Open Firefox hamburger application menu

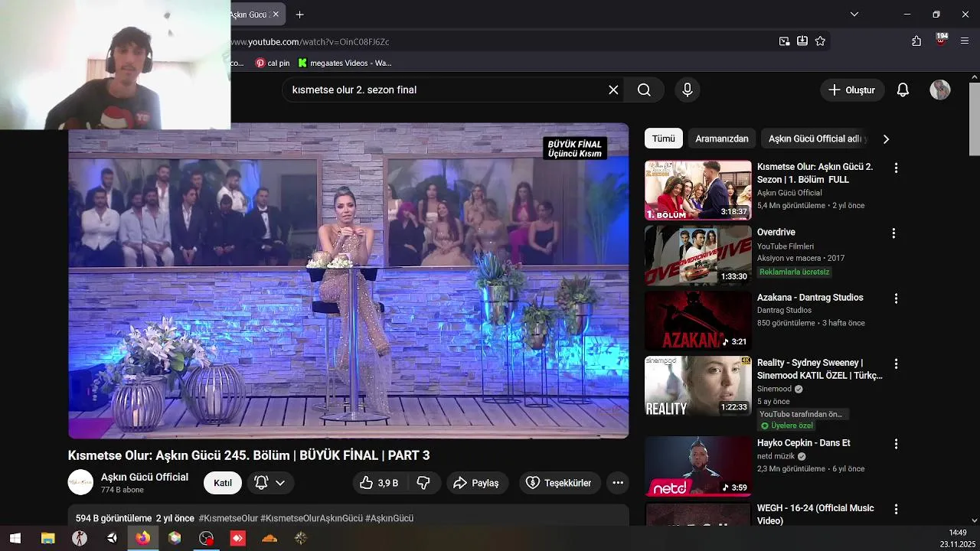965,41
